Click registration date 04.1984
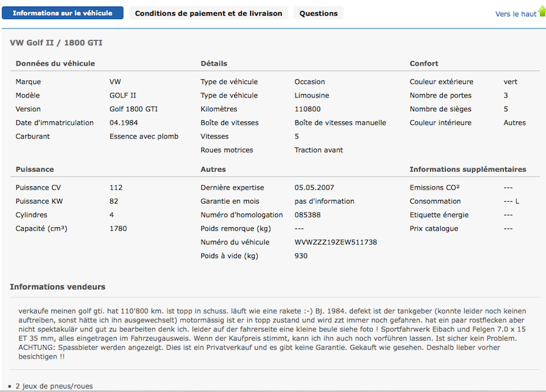546x392 pixels. click(x=124, y=123)
